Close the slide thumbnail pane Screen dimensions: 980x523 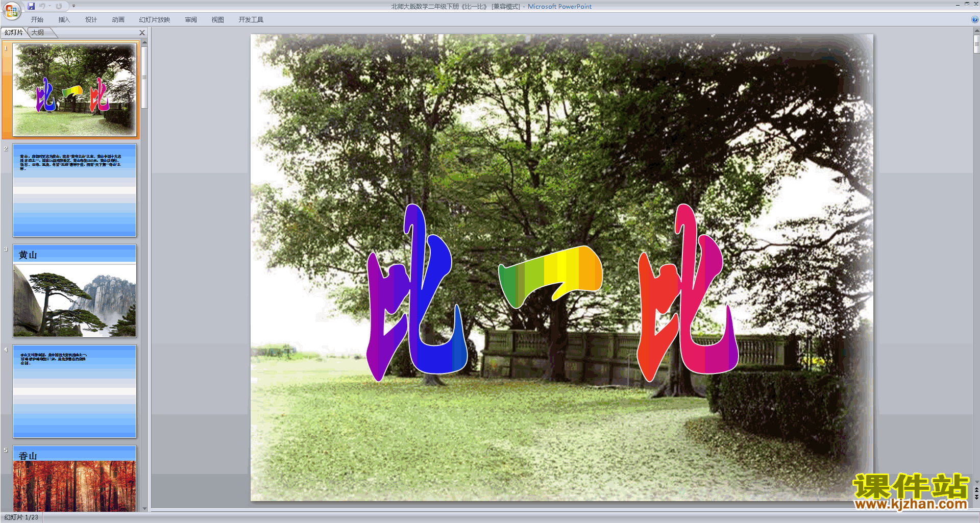pyautogui.click(x=142, y=33)
